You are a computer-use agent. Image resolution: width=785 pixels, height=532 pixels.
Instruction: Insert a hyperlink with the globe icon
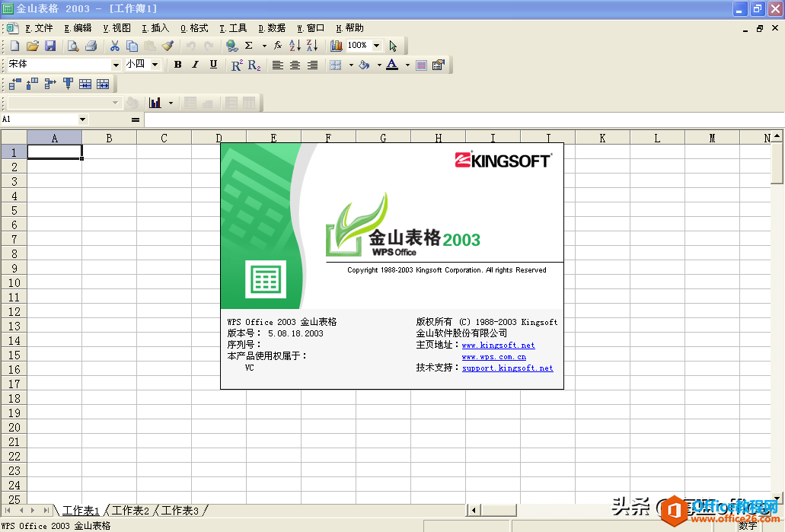tap(231, 46)
